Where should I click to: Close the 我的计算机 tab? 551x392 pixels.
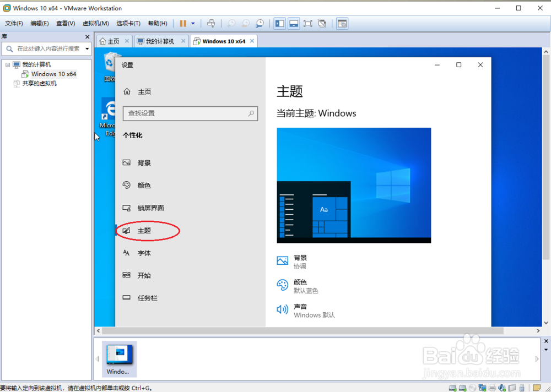click(183, 41)
